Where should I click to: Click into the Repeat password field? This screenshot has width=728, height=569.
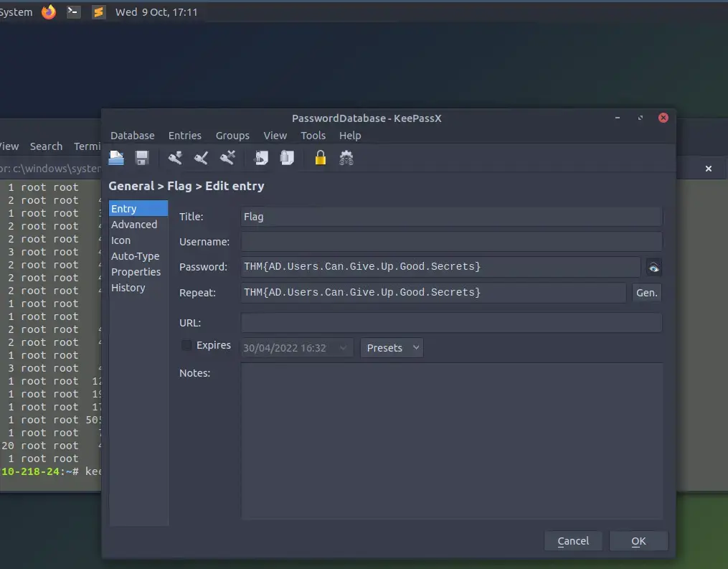coord(433,293)
